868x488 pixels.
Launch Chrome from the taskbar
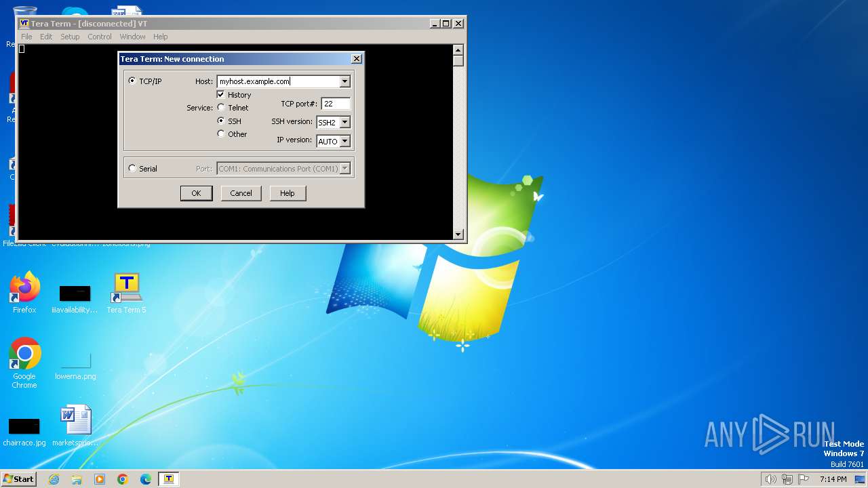(123, 479)
